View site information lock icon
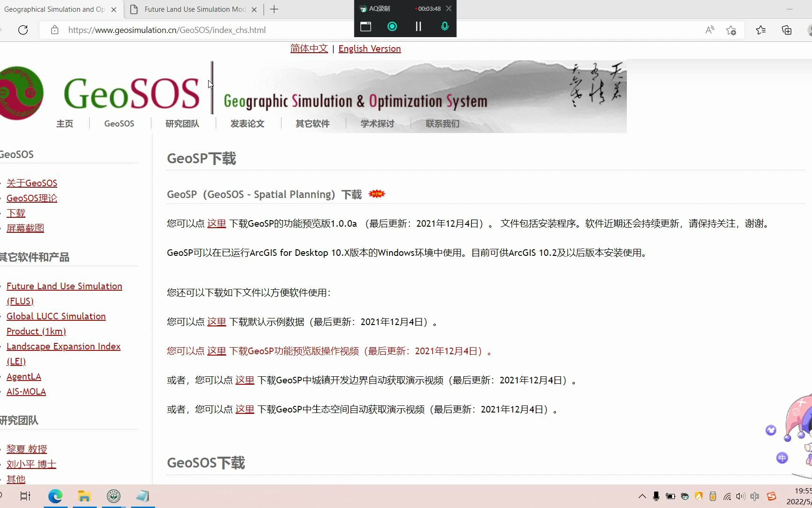Image resolution: width=812 pixels, height=508 pixels. [55, 30]
